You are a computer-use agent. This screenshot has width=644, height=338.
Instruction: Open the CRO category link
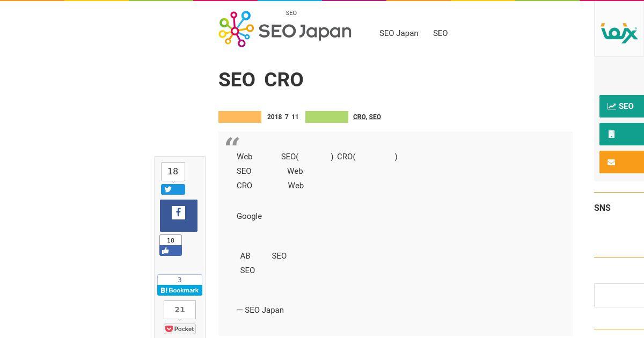(359, 117)
